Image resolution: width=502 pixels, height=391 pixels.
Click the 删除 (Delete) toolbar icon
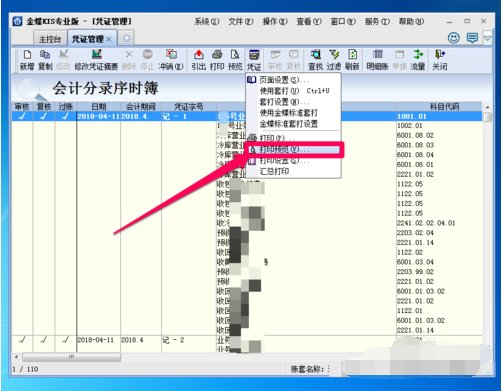pyautogui.click(x=129, y=60)
